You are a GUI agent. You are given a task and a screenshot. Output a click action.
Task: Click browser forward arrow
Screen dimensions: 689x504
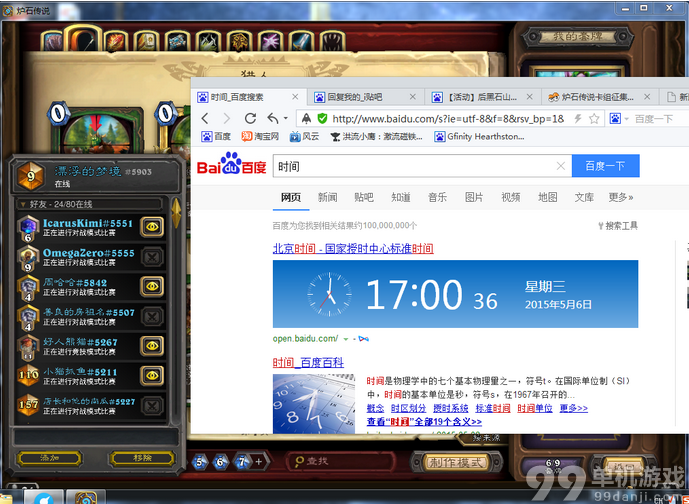tap(227, 118)
